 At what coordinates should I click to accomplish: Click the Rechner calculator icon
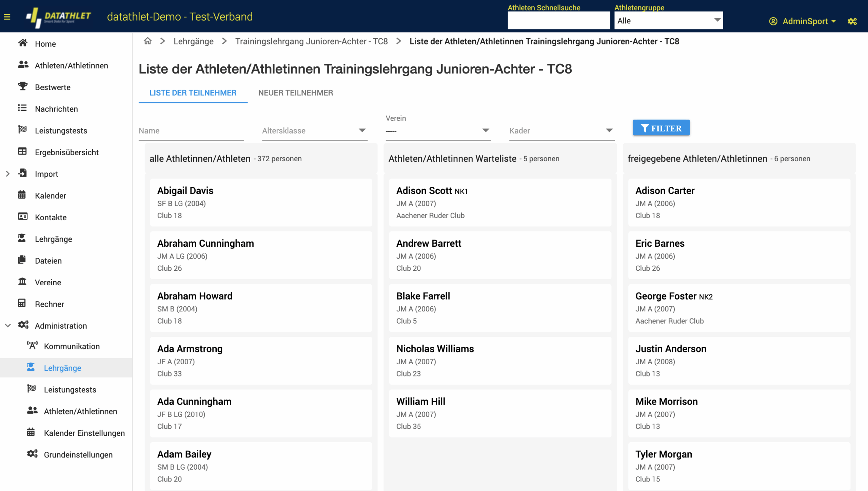click(x=22, y=303)
